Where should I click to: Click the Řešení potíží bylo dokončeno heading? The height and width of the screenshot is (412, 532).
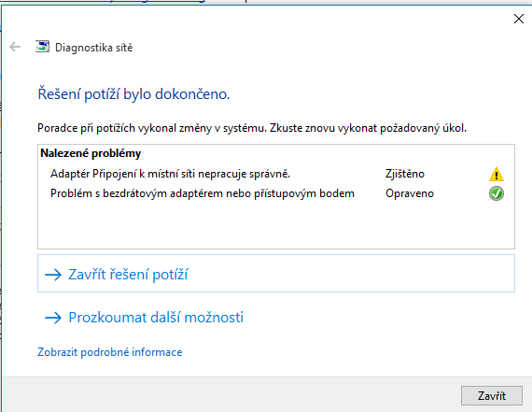point(133,93)
